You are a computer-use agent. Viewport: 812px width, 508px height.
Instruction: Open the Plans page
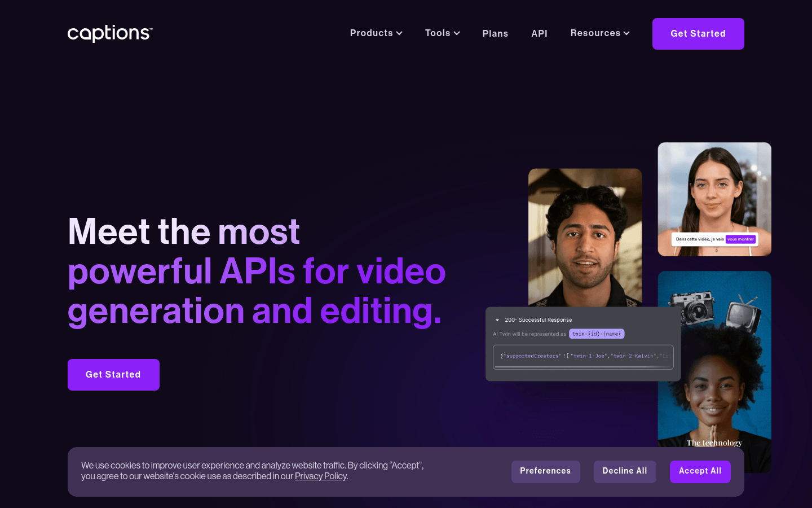[495, 34]
